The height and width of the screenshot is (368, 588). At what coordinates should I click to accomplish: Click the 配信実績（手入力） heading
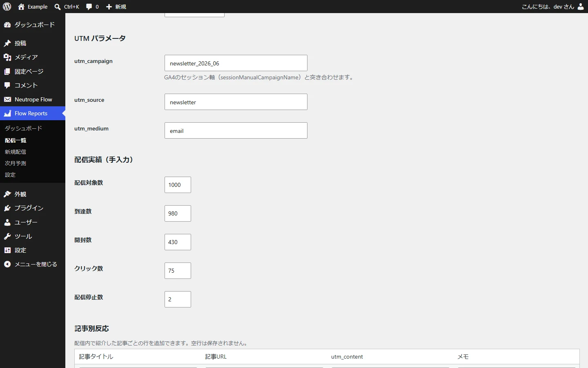pyautogui.click(x=104, y=160)
